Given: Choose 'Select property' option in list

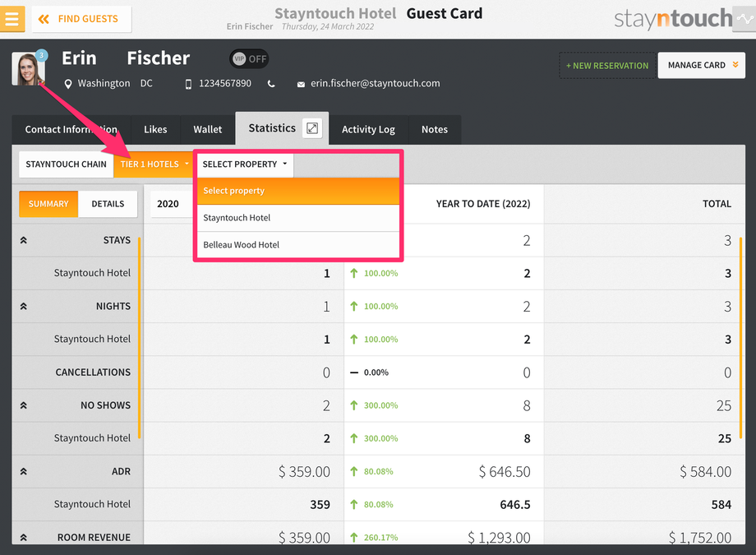Looking at the screenshot, I should 298,191.
